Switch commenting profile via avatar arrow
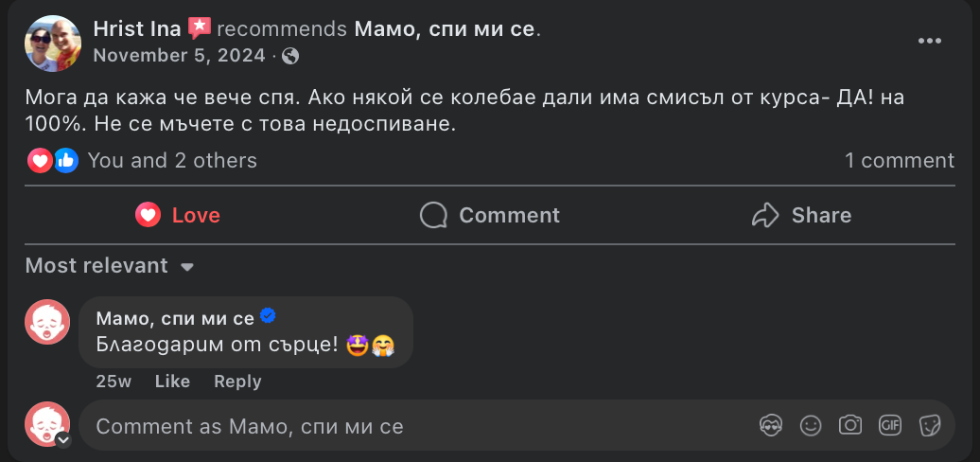 click(63, 440)
